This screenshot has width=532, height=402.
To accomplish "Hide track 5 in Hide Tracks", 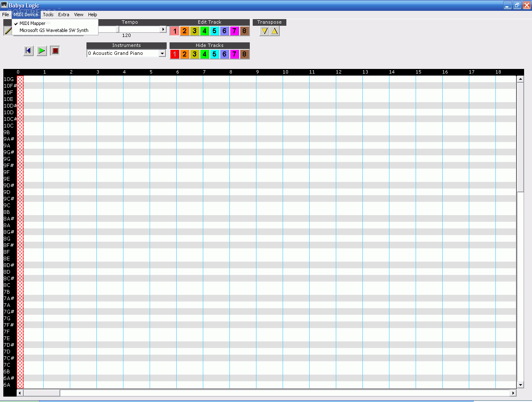I will [214, 54].
